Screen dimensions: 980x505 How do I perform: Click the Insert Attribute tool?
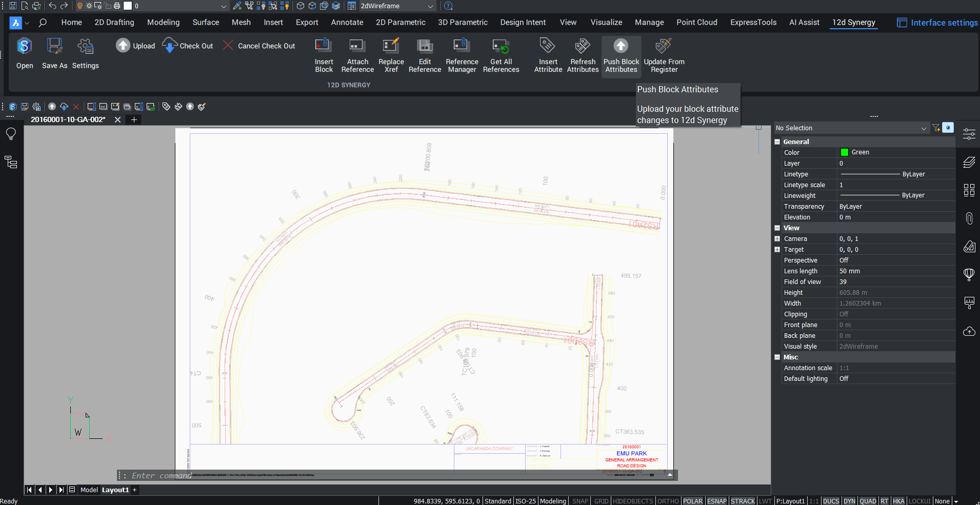click(x=548, y=55)
